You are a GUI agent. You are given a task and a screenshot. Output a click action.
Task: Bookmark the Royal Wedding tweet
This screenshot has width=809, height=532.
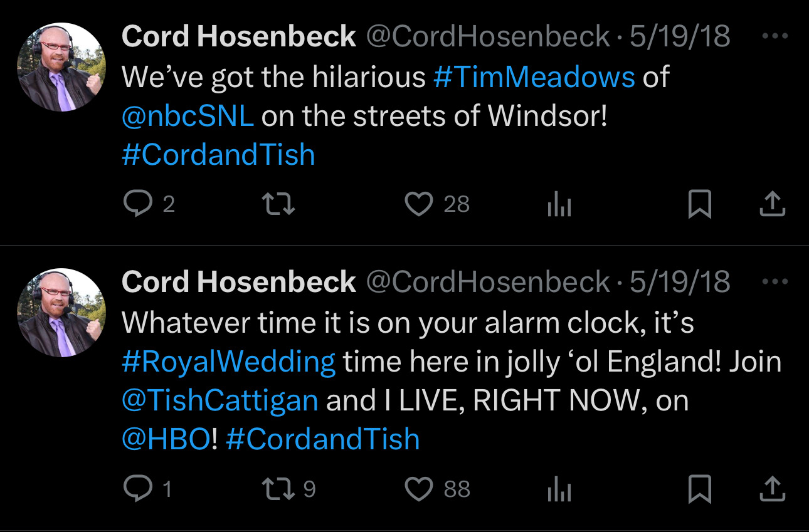[699, 490]
